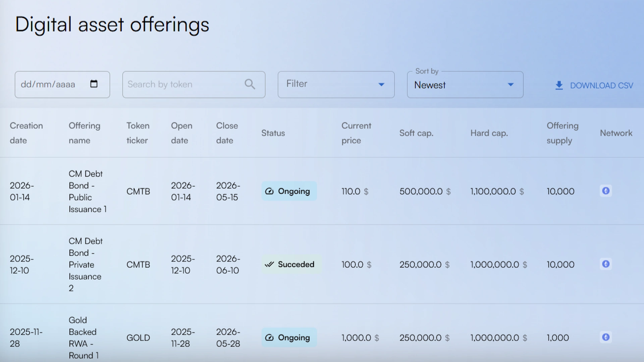Expand the Filter dropdown
Screen dimensions: 644x362
(335, 84)
